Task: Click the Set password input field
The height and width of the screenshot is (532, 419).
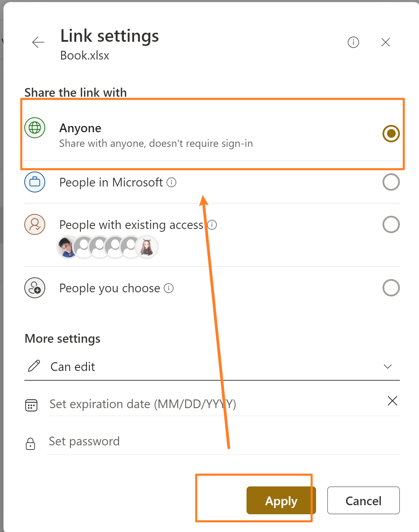Action: (x=139, y=441)
